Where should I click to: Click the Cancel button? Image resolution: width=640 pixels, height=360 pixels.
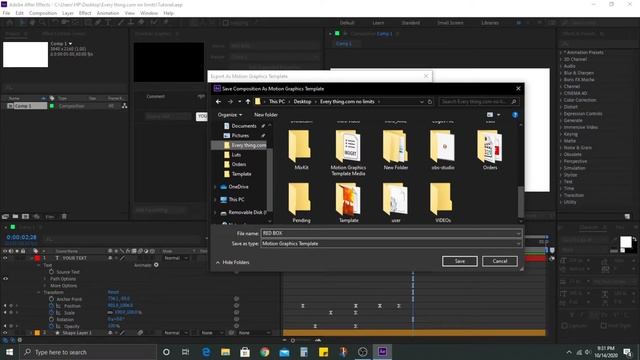(x=500, y=261)
